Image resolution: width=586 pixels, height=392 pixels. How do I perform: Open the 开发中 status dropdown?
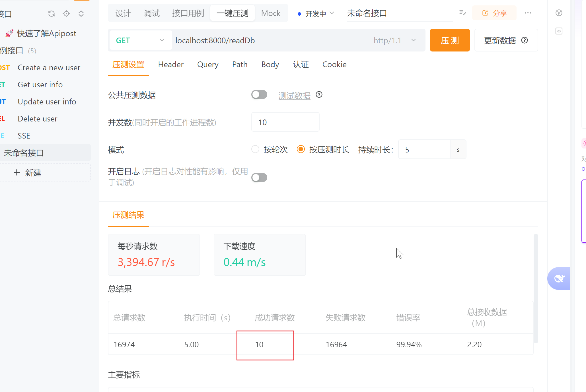316,13
